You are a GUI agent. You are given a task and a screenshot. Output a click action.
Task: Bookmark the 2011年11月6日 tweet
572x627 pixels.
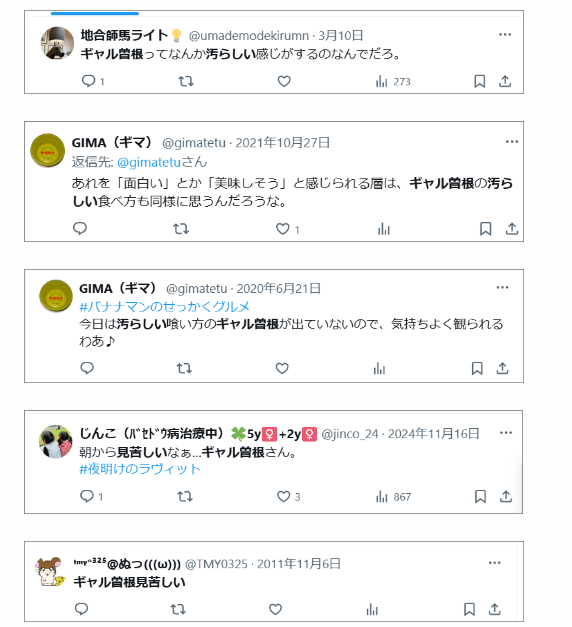[469, 609]
